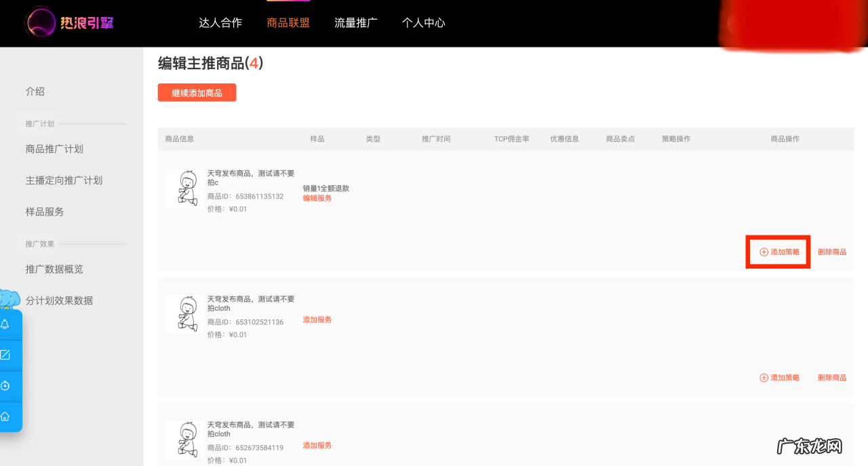Image resolution: width=868 pixels, height=466 pixels.
Task: Click the 继续添加商品 button
Action: [197, 92]
